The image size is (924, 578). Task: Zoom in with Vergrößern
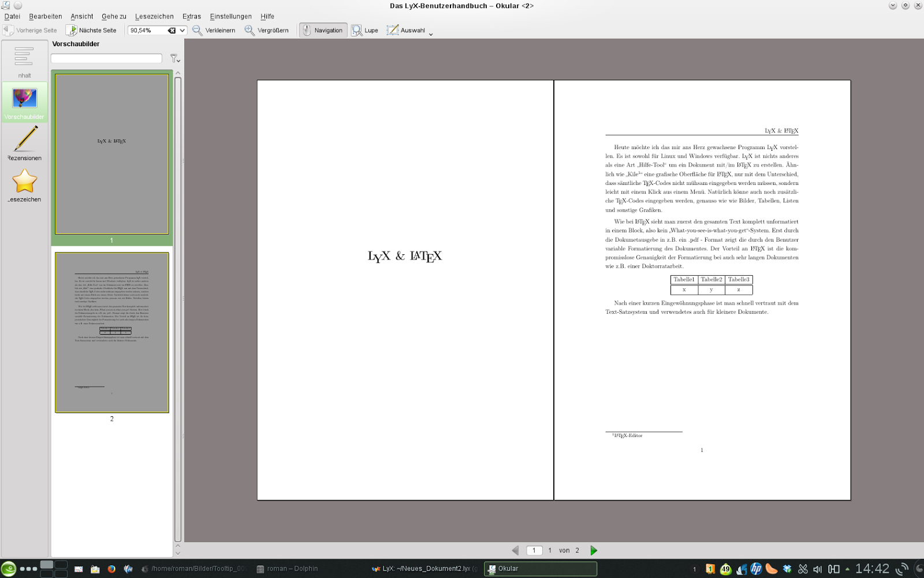[x=267, y=30]
